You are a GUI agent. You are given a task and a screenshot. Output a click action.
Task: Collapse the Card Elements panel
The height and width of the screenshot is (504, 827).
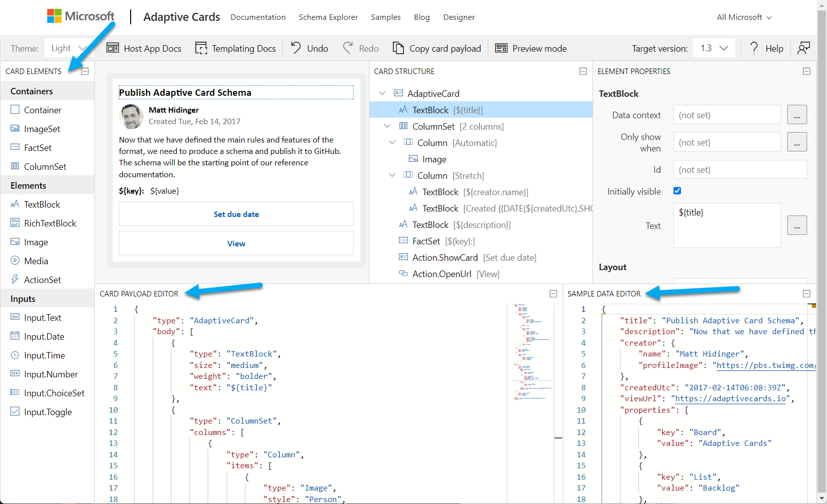85,72
